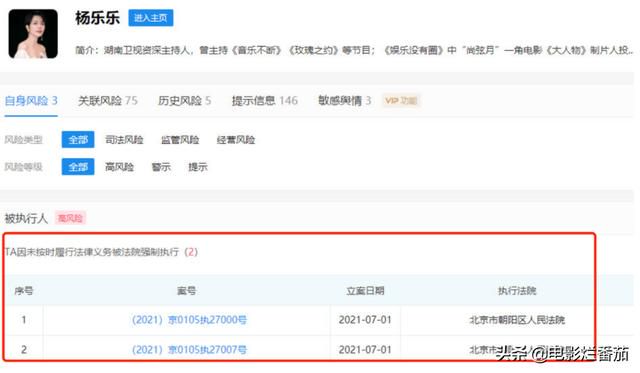
Task: Open the 敏感舆情 3 tab
Action: coord(344,101)
